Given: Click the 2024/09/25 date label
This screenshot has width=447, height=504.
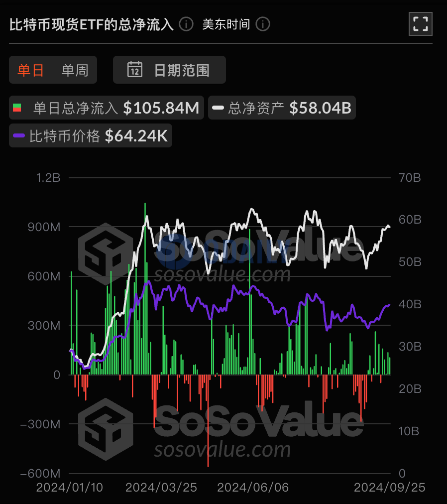Looking at the screenshot, I should tap(389, 488).
